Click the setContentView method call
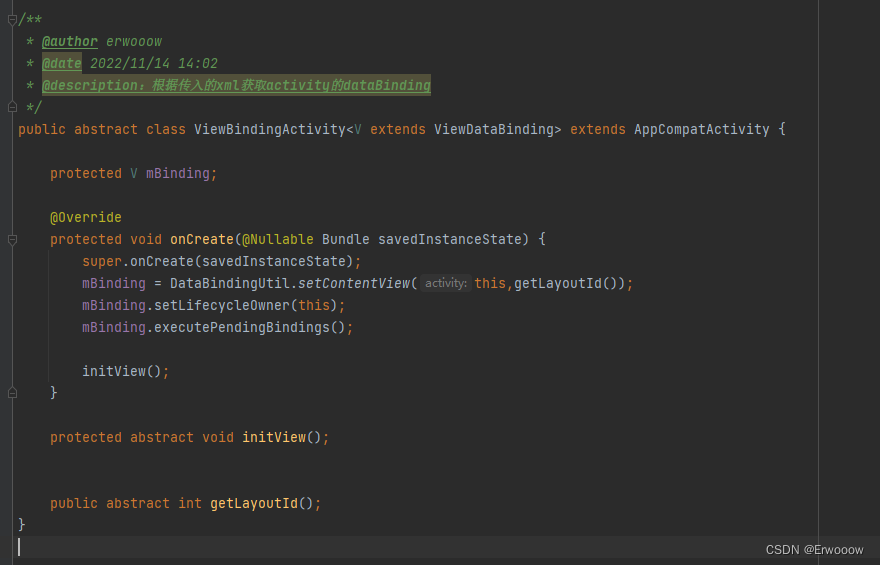880x565 pixels. point(354,283)
